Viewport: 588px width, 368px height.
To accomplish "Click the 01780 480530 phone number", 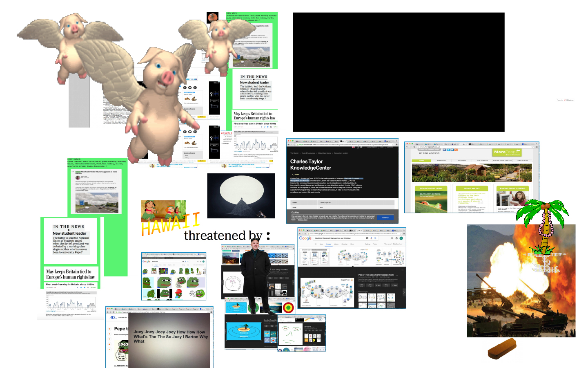I will pyautogui.click(x=429, y=153).
